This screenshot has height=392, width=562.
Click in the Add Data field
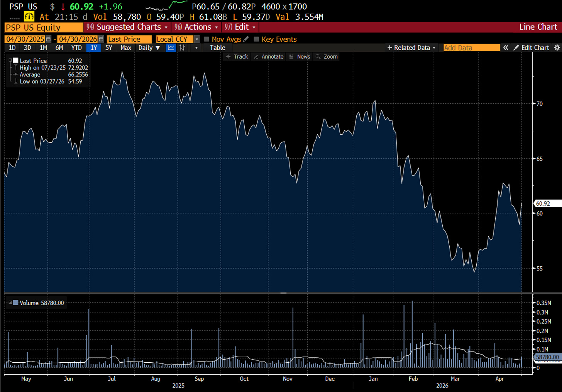pyautogui.click(x=471, y=48)
